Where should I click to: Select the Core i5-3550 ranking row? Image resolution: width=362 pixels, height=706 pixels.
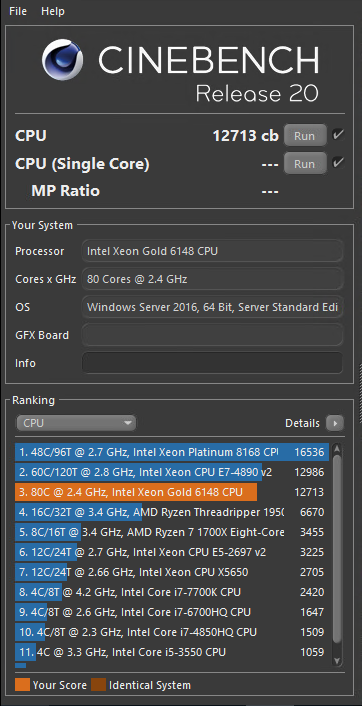pyautogui.click(x=172, y=652)
